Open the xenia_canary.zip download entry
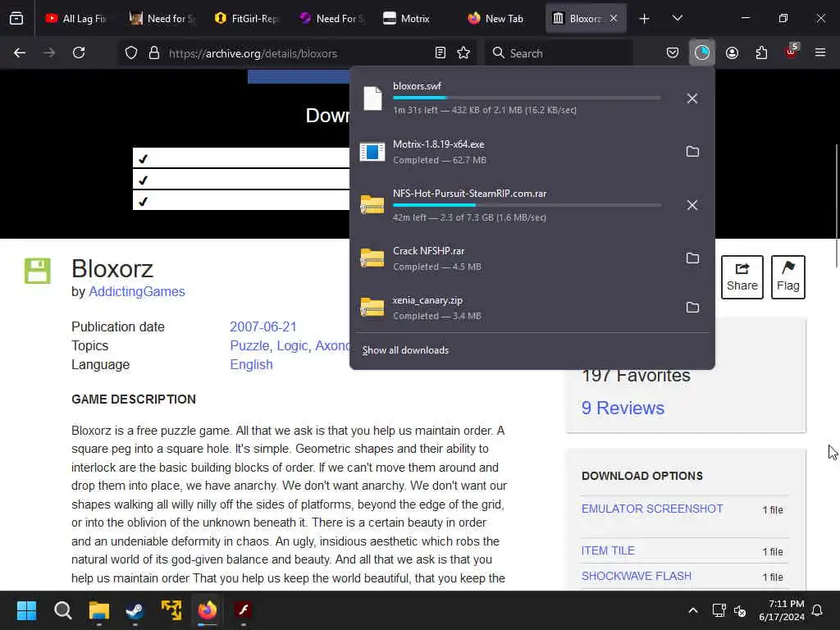Viewport: 840px width, 630px height. click(x=512, y=308)
